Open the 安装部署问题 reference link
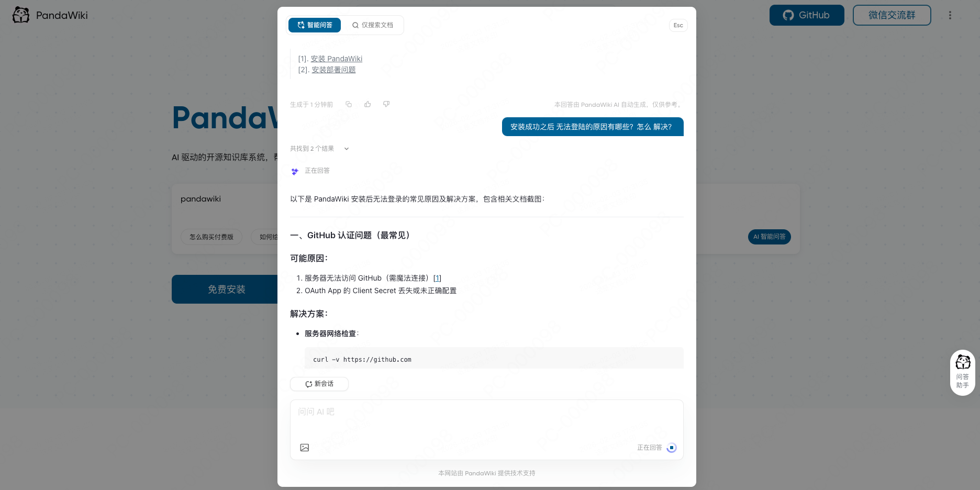 (x=333, y=70)
